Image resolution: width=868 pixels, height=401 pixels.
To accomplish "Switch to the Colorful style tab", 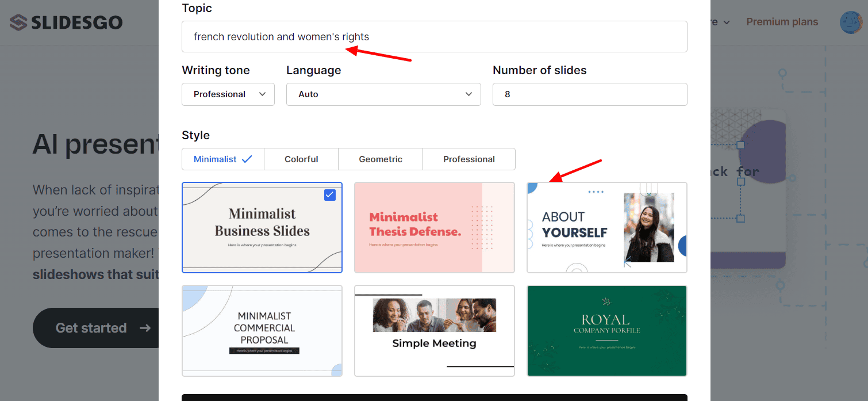I will (x=301, y=159).
